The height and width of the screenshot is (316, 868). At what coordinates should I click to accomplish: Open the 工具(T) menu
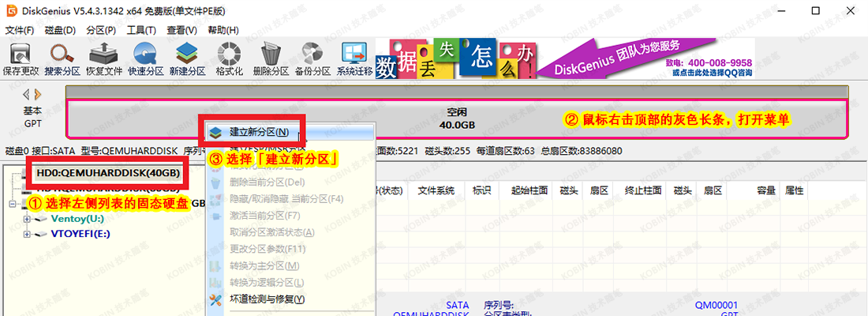coord(141,30)
